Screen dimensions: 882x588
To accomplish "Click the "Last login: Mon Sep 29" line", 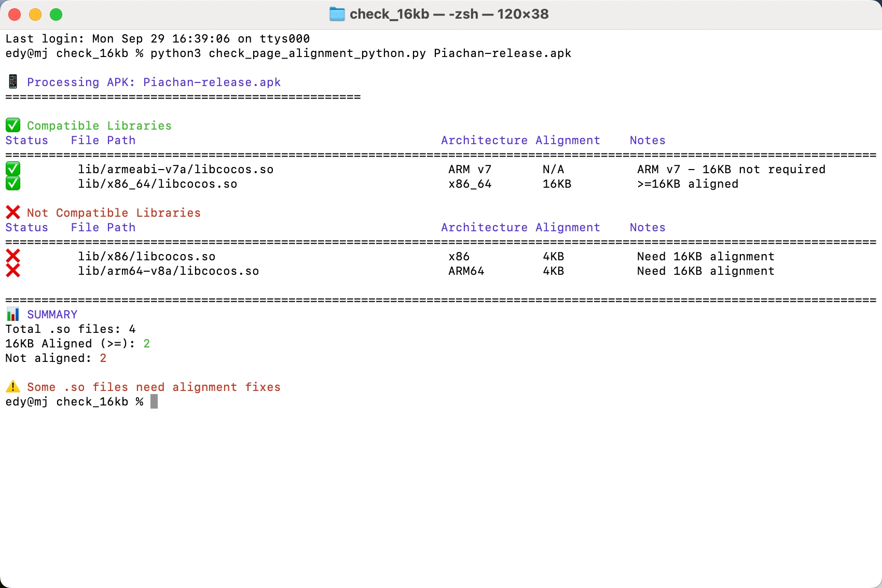I will point(158,39).
